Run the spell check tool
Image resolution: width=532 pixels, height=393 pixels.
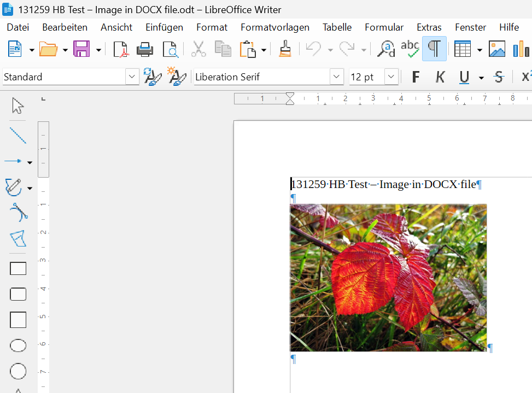[x=410, y=49]
